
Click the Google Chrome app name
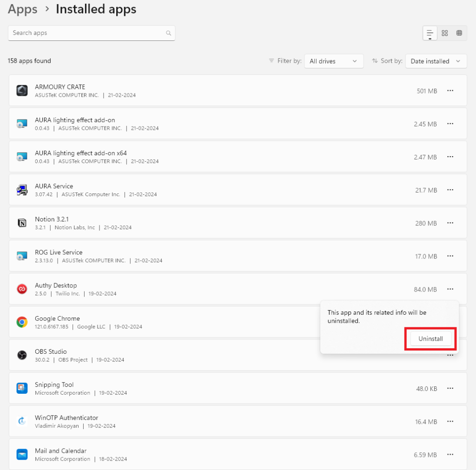(x=57, y=318)
